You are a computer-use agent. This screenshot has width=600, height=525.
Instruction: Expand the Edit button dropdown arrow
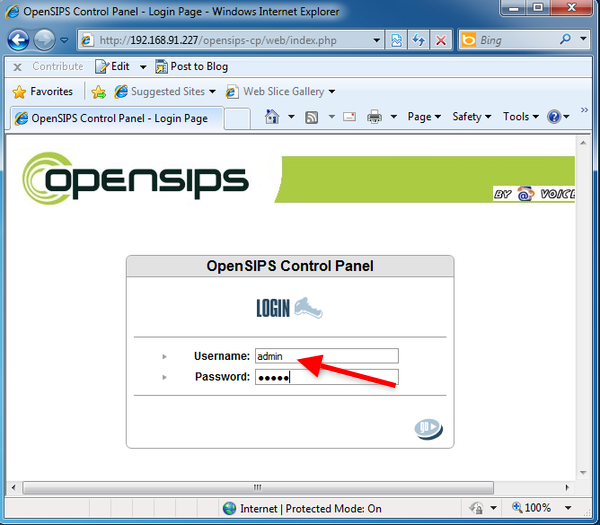tap(143, 67)
